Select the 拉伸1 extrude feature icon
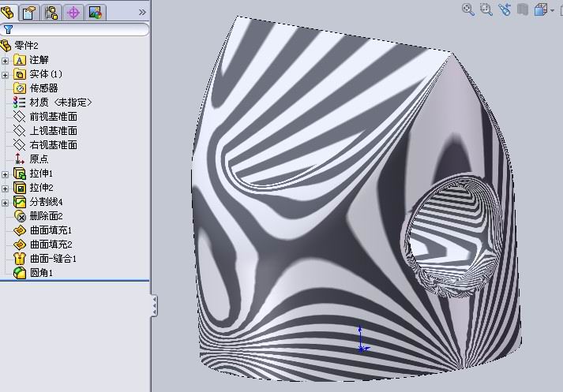Image resolution: width=563 pixels, height=392 pixels. click(x=20, y=174)
